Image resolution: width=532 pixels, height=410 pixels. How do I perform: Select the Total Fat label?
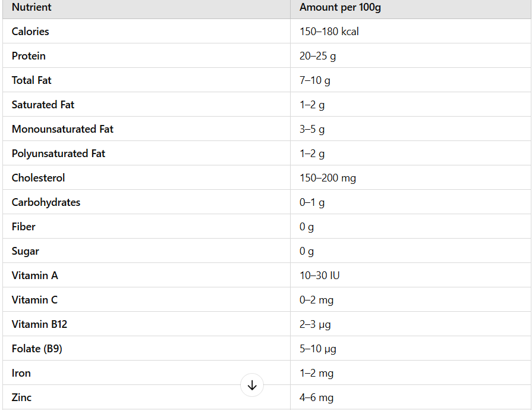click(x=32, y=80)
